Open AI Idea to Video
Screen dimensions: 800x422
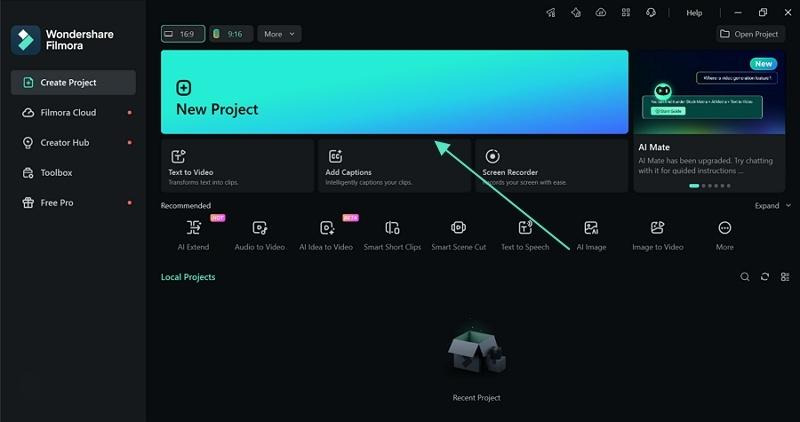click(x=326, y=235)
